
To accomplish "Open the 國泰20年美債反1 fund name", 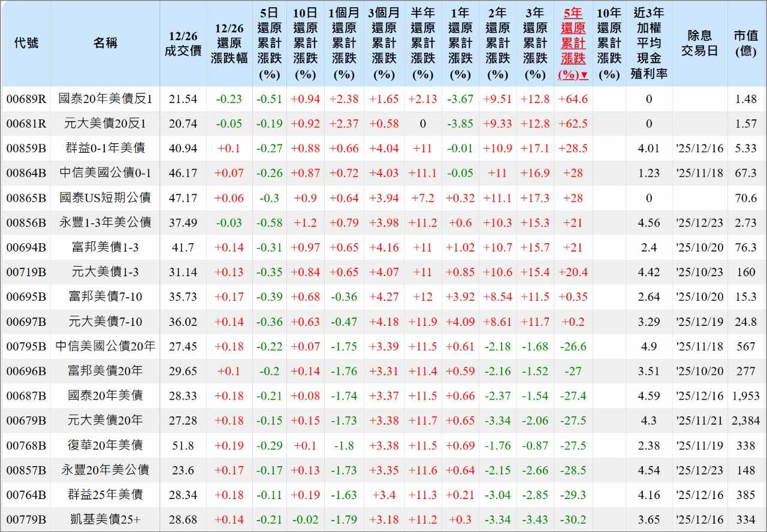I will pos(105,99).
